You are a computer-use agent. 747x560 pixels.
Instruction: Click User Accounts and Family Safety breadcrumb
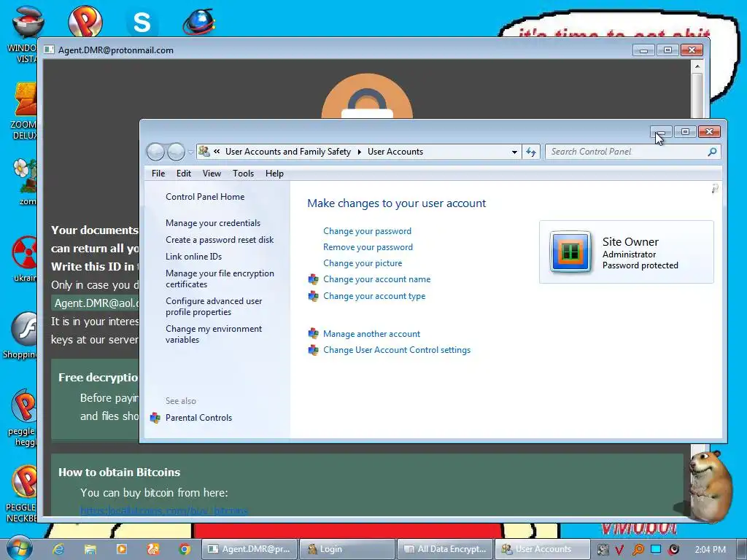(287, 152)
